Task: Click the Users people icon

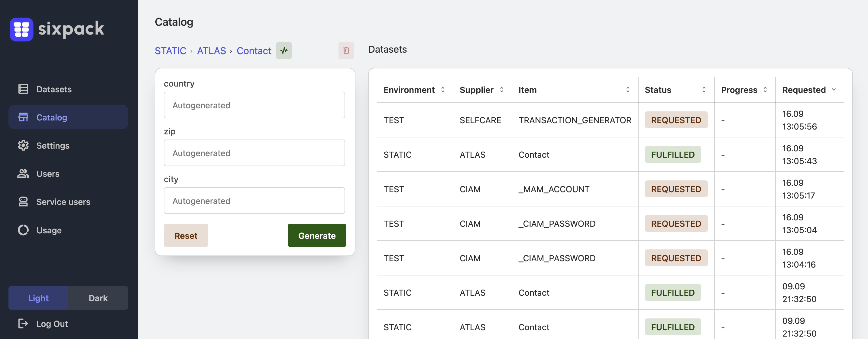Action: coord(23,173)
